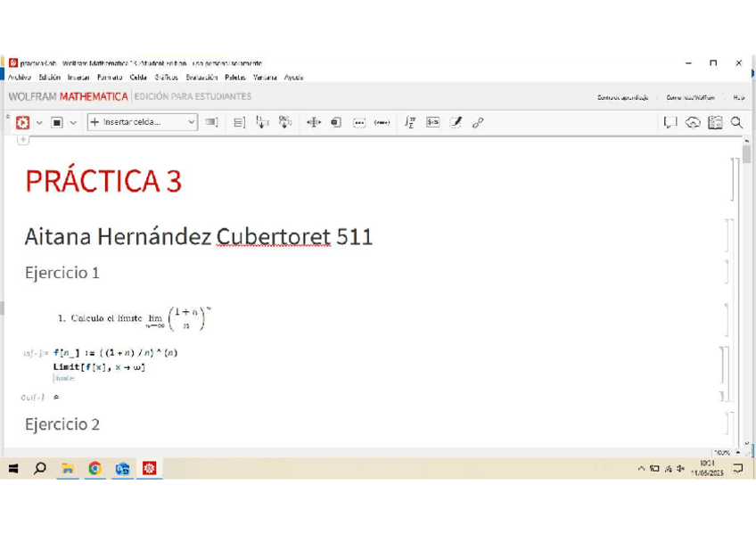Click the vertical scrollbar thumb
756x534 pixels.
(746, 154)
